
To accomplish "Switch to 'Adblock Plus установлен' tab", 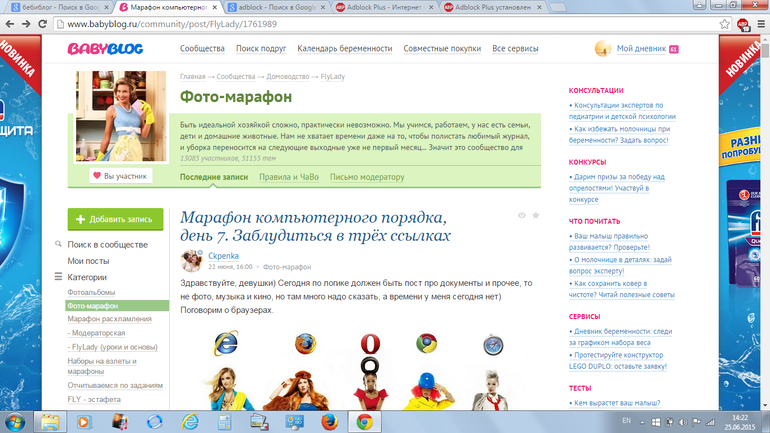I will click(x=493, y=7).
